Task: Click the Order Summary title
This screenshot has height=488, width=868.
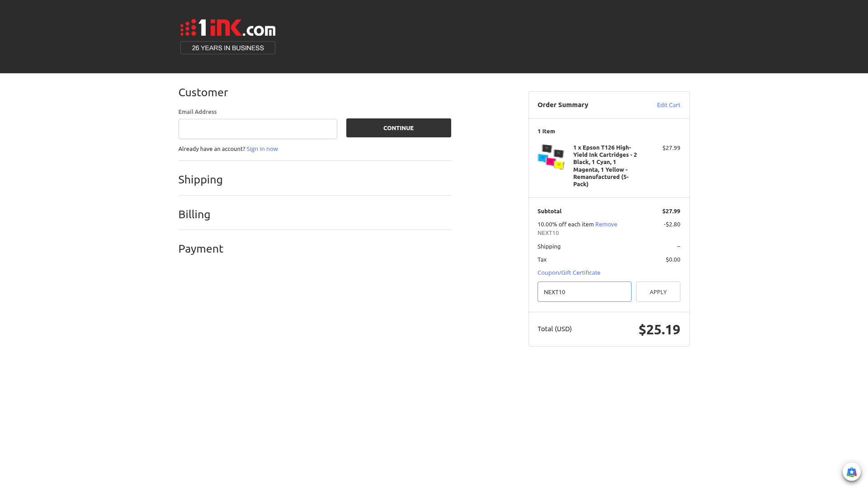Action: click(563, 105)
